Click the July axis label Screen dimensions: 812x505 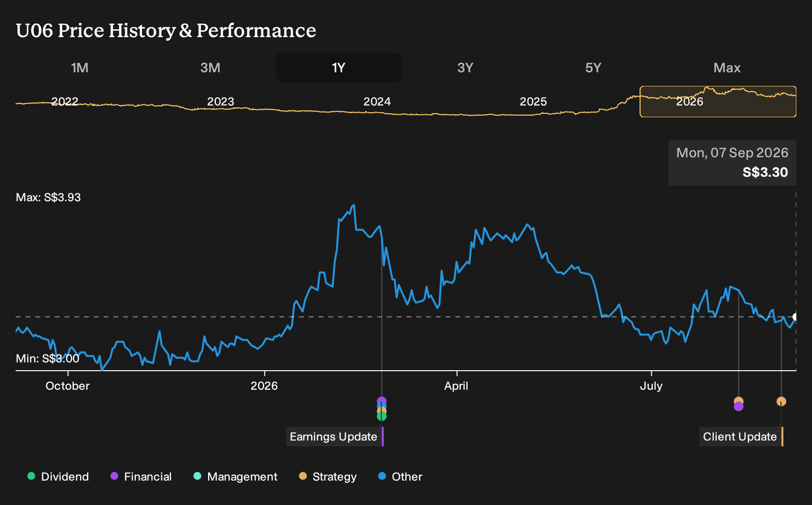pyautogui.click(x=651, y=386)
